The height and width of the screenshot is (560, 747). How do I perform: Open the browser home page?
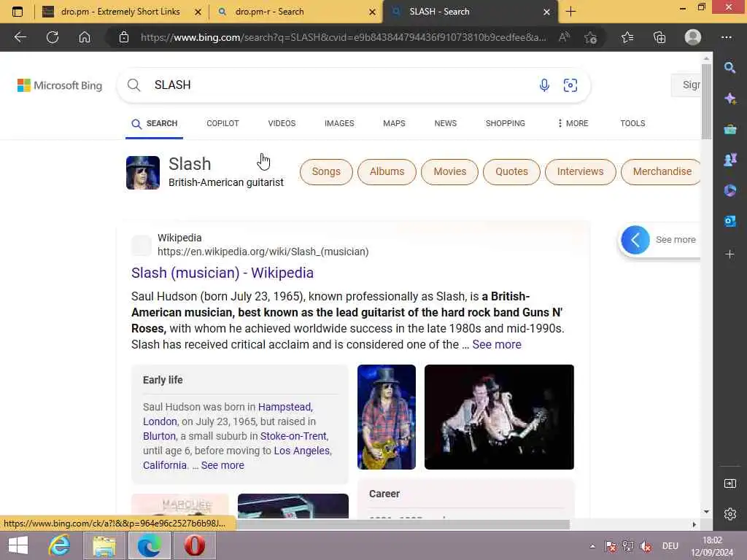point(85,37)
